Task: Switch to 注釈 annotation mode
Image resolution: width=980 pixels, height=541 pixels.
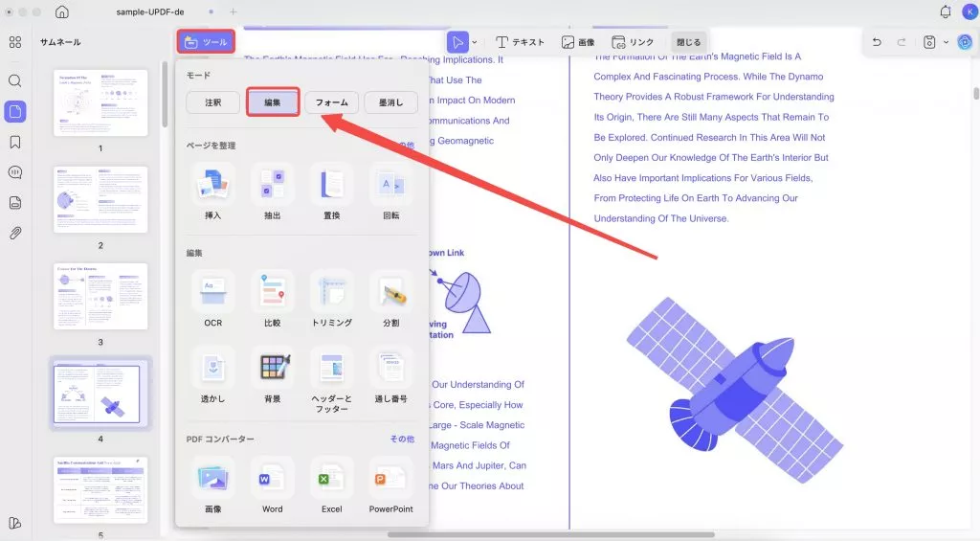Action: click(213, 101)
